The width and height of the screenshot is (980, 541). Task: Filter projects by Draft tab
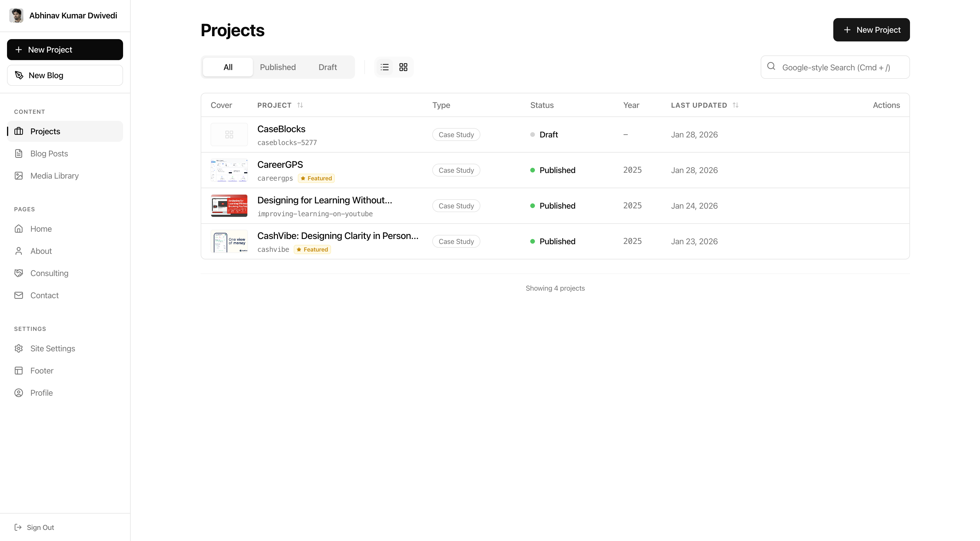pyautogui.click(x=328, y=67)
